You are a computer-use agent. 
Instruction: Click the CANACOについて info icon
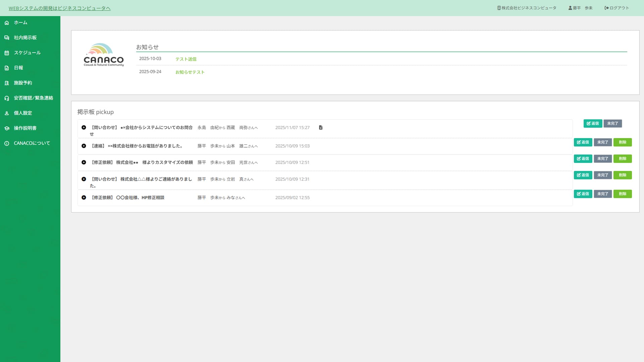coord(7,143)
